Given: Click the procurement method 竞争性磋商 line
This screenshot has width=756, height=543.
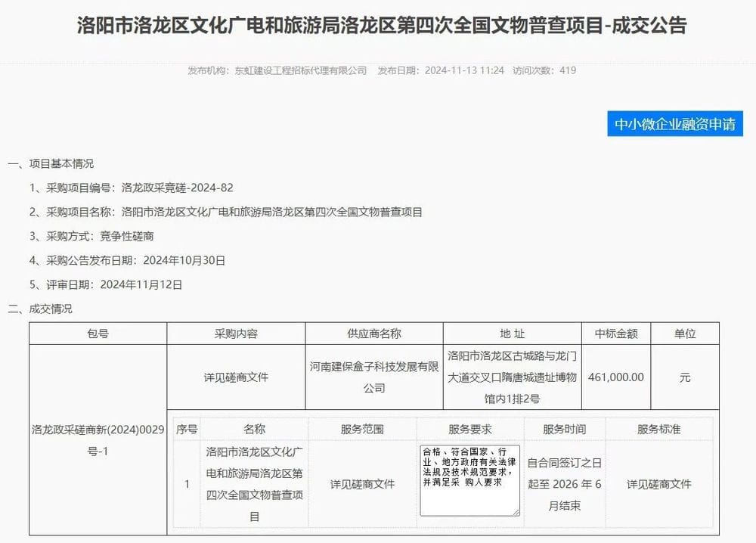Looking at the screenshot, I should click(91, 236).
